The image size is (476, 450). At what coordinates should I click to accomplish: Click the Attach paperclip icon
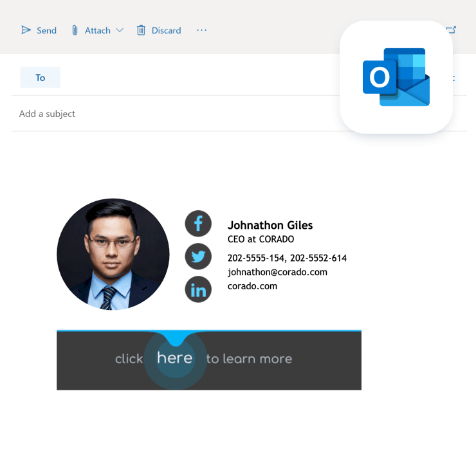pos(75,30)
